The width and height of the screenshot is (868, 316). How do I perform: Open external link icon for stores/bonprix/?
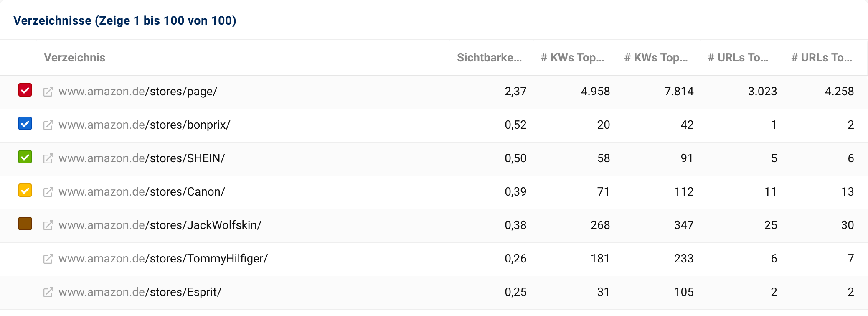(48, 125)
